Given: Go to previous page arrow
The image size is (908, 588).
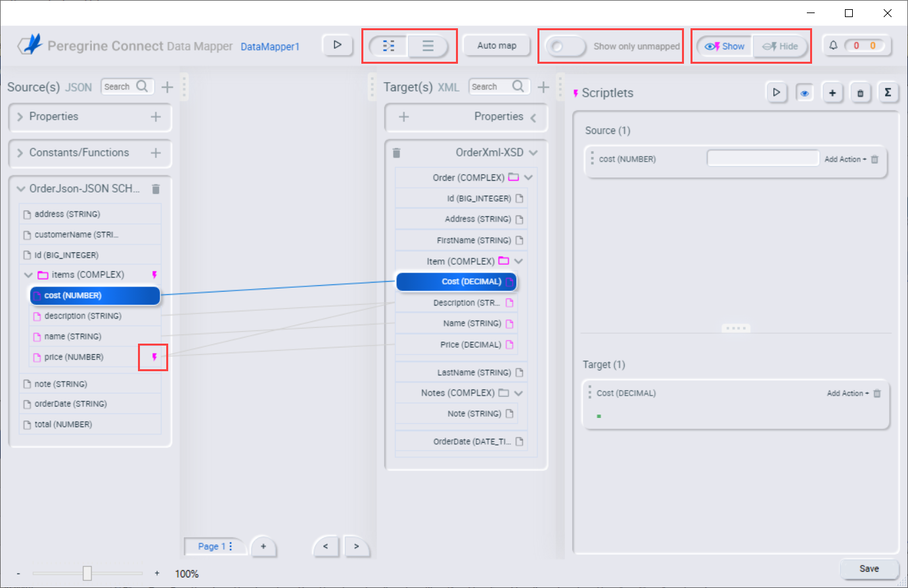Looking at the screenshot, I should pos(325,546).
